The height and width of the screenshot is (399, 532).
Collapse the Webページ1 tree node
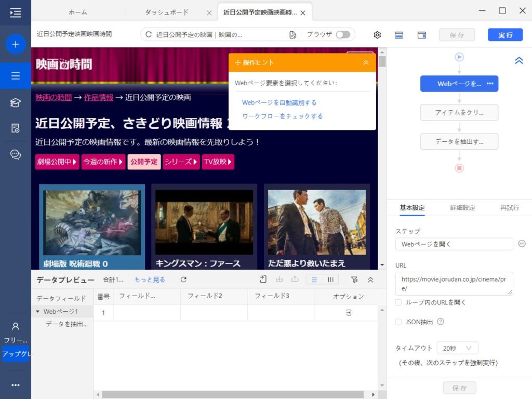click(37, 312)
